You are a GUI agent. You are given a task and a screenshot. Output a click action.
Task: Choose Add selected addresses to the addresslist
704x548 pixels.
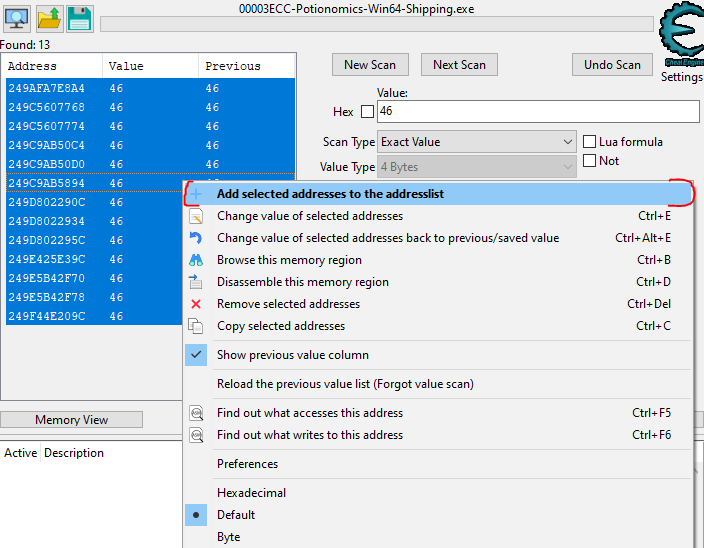click(x=330, y=194)
